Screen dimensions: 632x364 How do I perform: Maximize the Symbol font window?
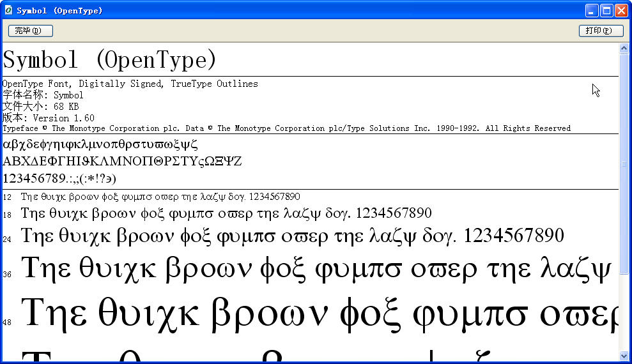tap(607, 10)
